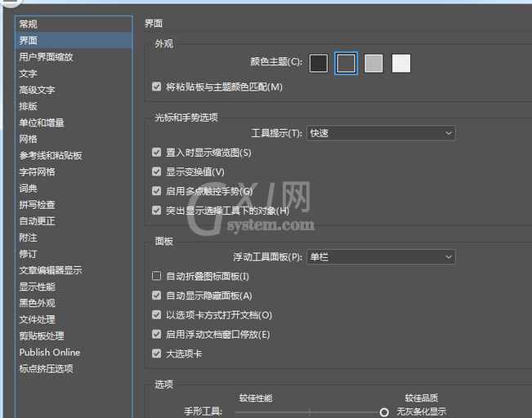532x418 pixels.
Task: Open the 工具提示 dropdown showing 快速
Action: coord(381,133)
